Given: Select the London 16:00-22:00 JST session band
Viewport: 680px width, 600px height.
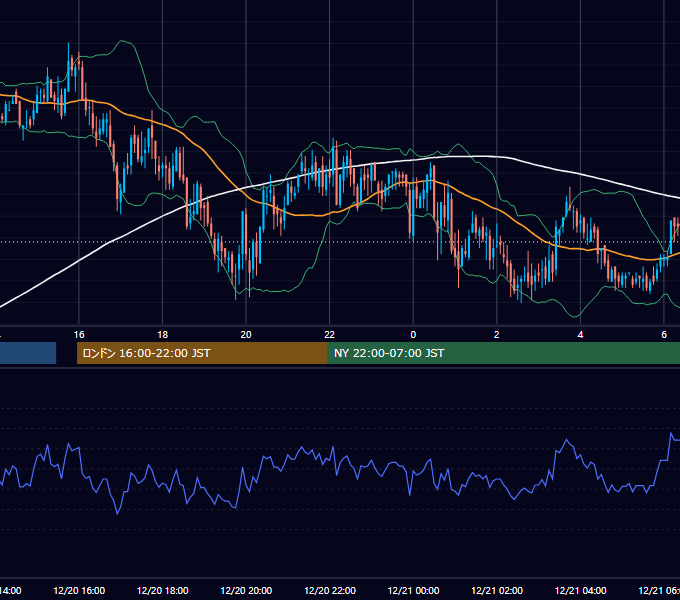Looking at the screenshot, I should pyautogui.click(x=202, y=353).
